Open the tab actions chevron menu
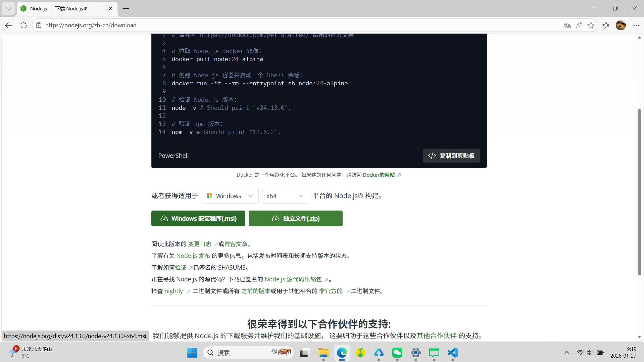Viewport: 644px width, 362px height. pyautogui.click(x=8, y=9)
